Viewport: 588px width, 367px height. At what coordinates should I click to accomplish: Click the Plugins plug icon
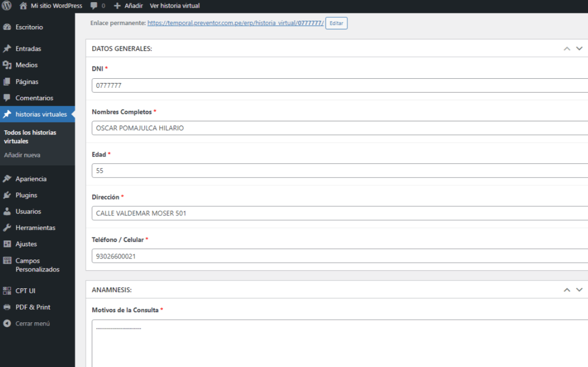point(7,195)
